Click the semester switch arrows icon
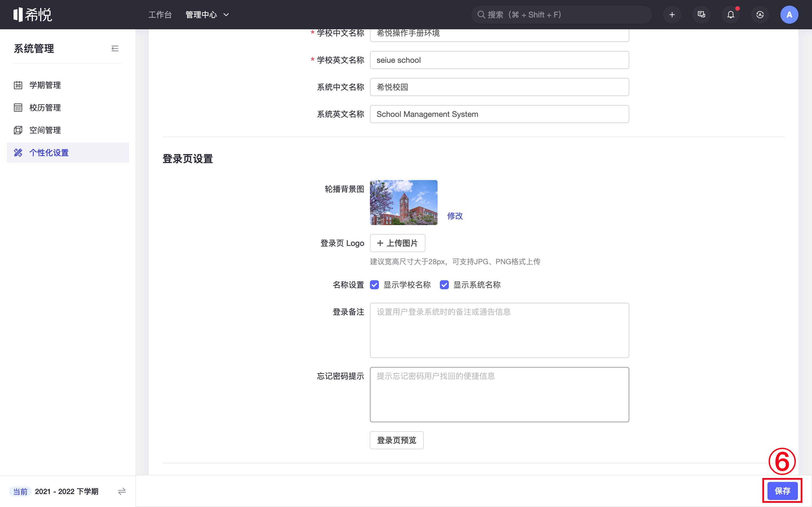Screen dimensions: 812x507 point(122,491)
